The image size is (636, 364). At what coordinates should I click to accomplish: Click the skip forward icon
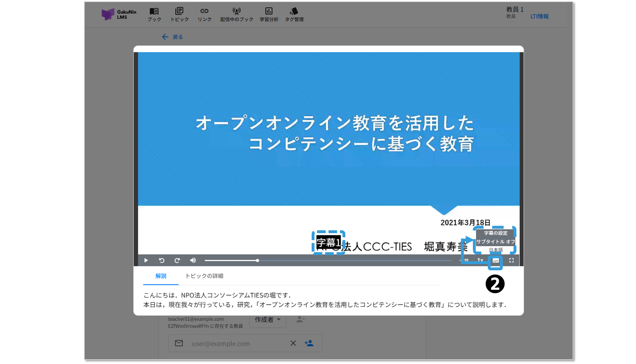click(x=177, y=260)
